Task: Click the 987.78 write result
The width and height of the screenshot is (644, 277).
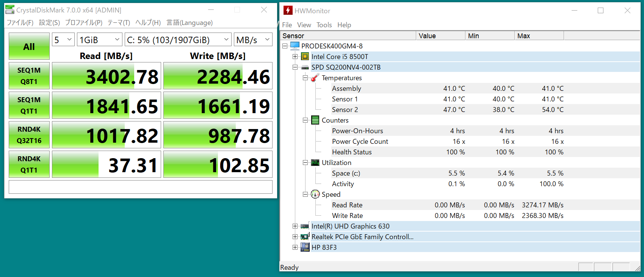Action: (218, 135)
